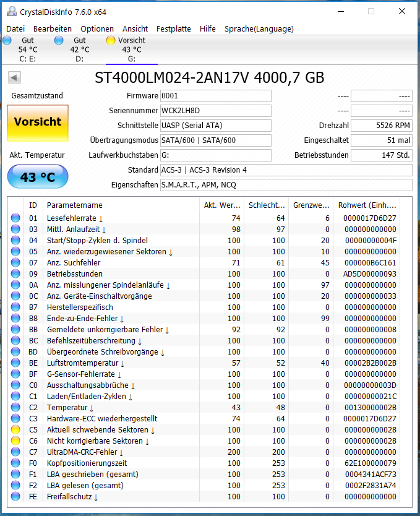
Task: Open the Sprache(Language) menu
Action: (x=259, y=29)
